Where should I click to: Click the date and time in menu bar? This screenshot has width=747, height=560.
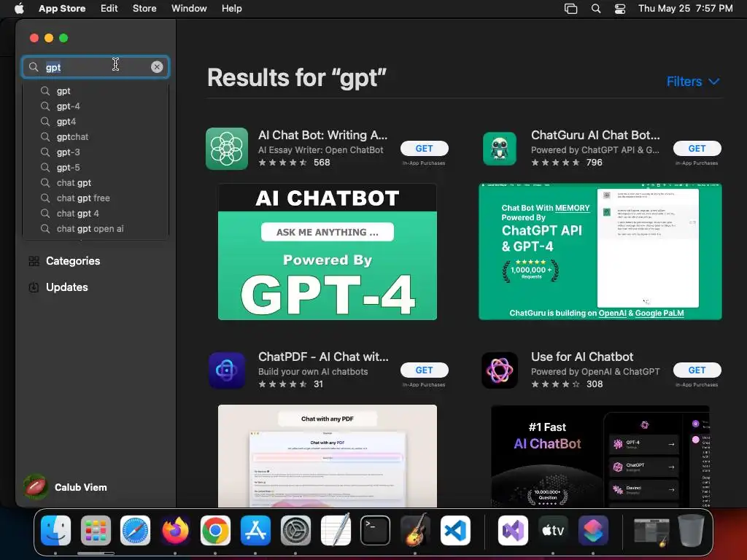685,9
